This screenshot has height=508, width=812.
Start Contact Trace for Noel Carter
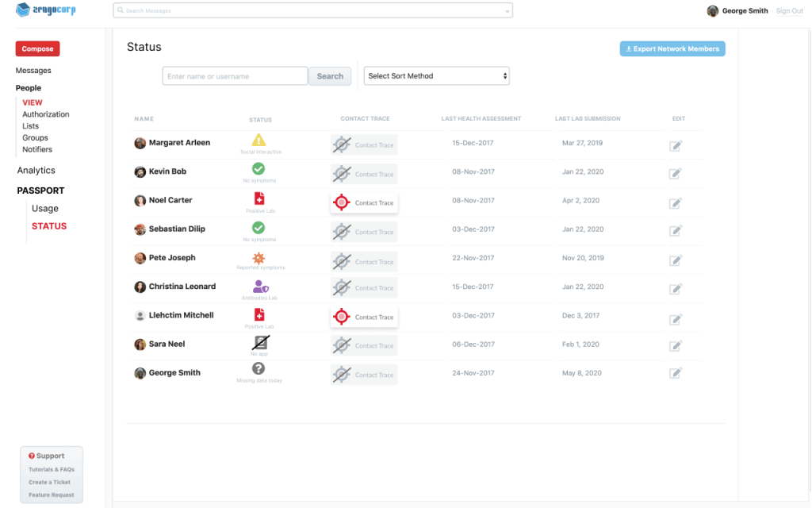364,203
